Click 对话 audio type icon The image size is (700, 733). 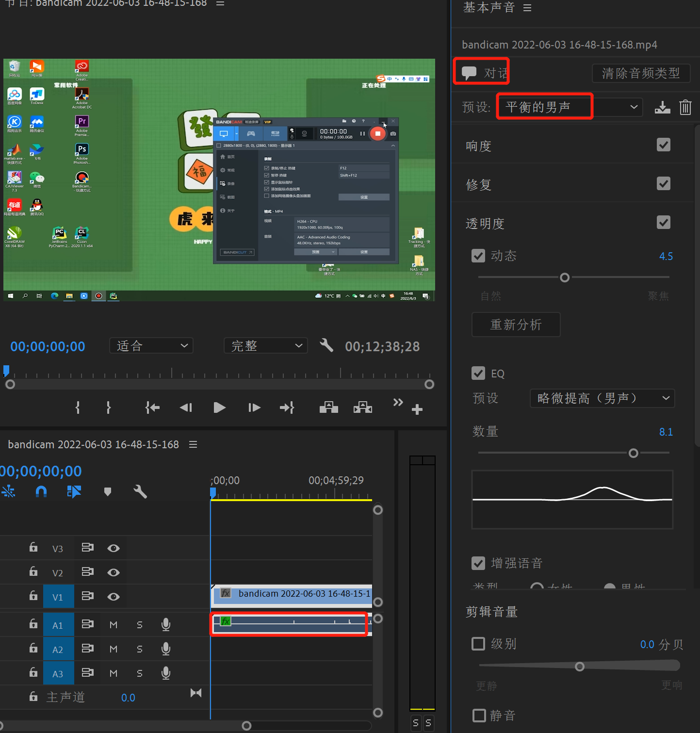(x=469, y=73)
